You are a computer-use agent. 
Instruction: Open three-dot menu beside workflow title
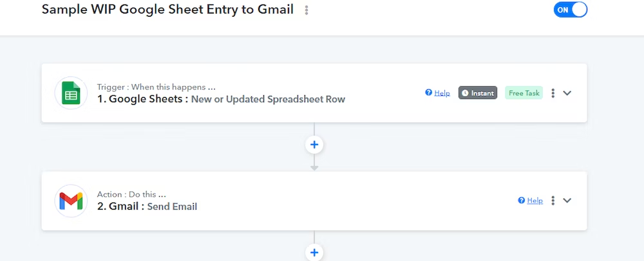307,10
